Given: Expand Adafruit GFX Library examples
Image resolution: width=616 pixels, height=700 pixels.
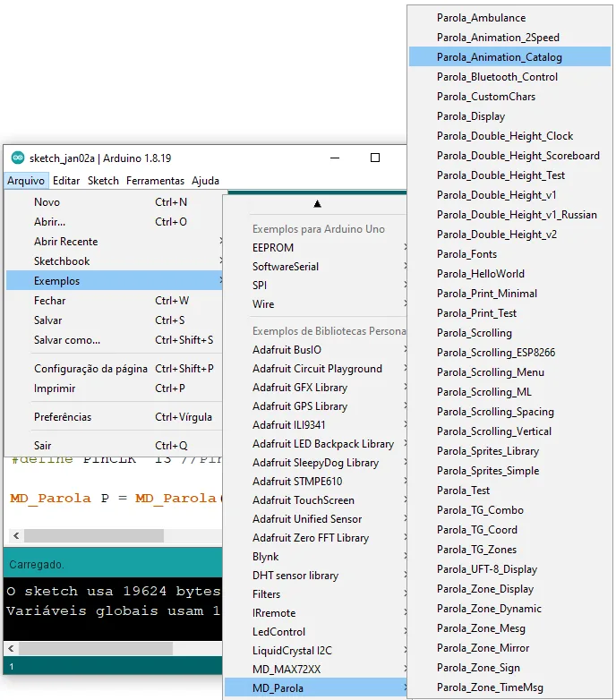Looking at the screenshot, I should coord(315,388).
